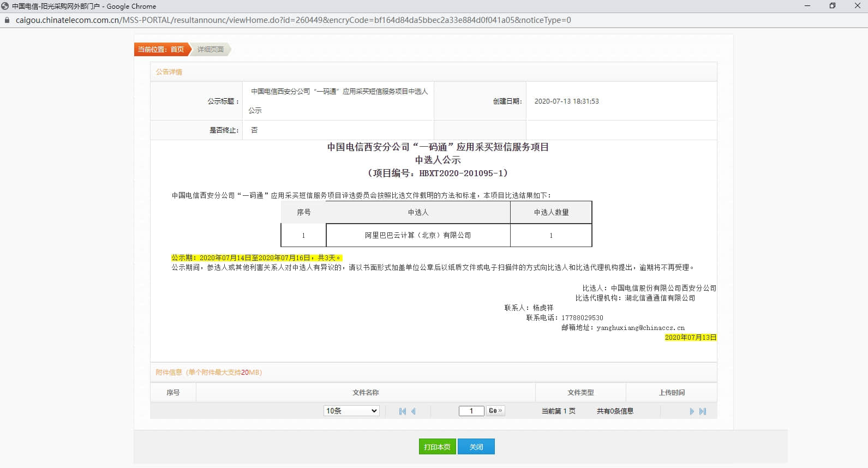Click phone number 17788029530

pos(582,318)
